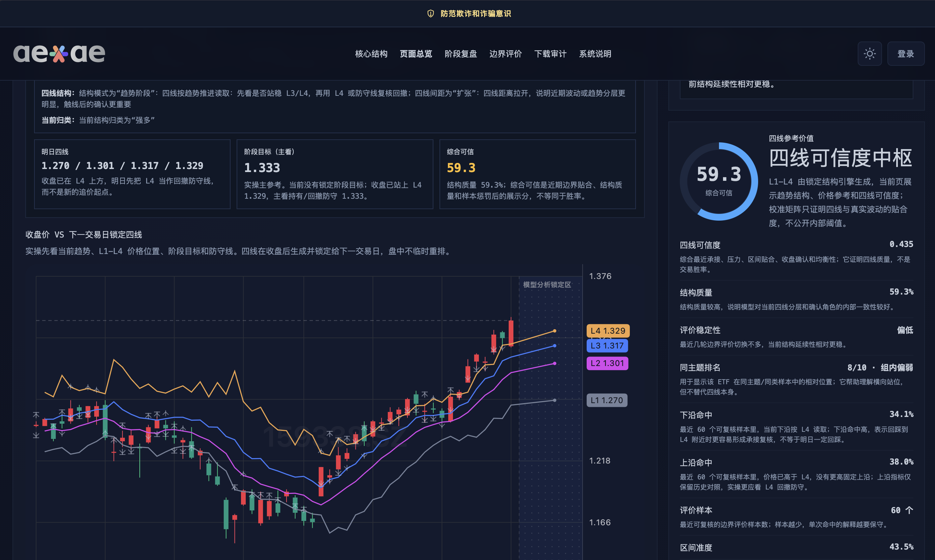
Task: Click the 1.218 price axis label
Action: (599, 461)
